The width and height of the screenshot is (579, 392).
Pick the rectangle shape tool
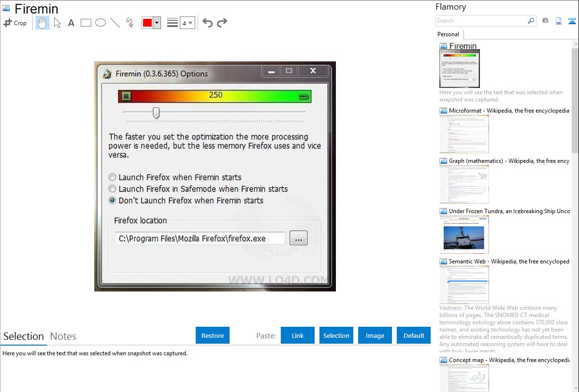pos(86,23)
